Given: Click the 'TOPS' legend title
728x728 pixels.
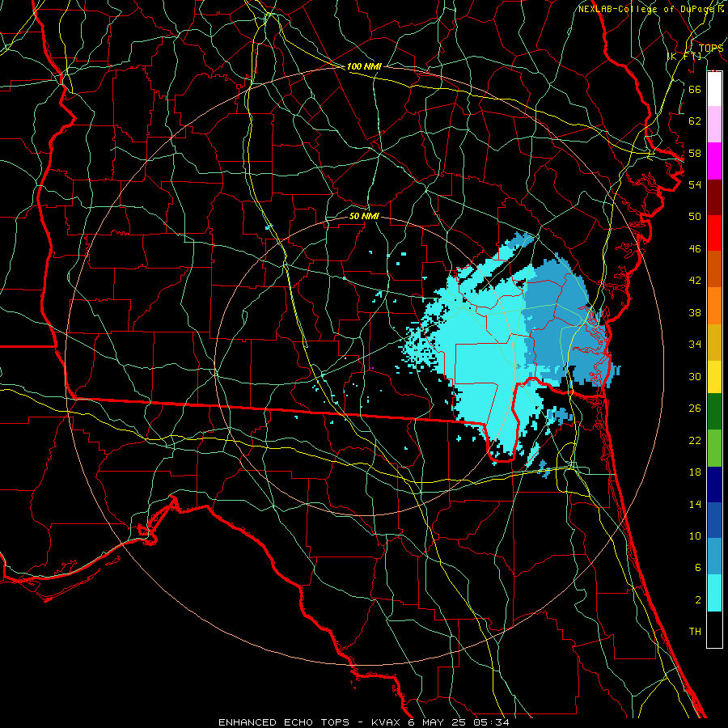Looking at the screenshot, I should (711, 48).
